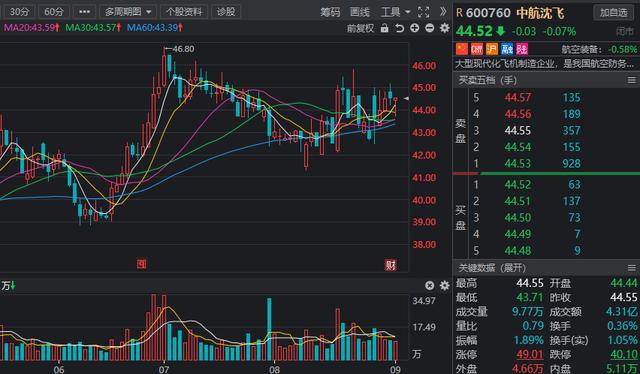Image resolution: width=640 pixels, height=374 pixels.
Task: Click sell level 4 price 44.56
Action: point(518,114)
